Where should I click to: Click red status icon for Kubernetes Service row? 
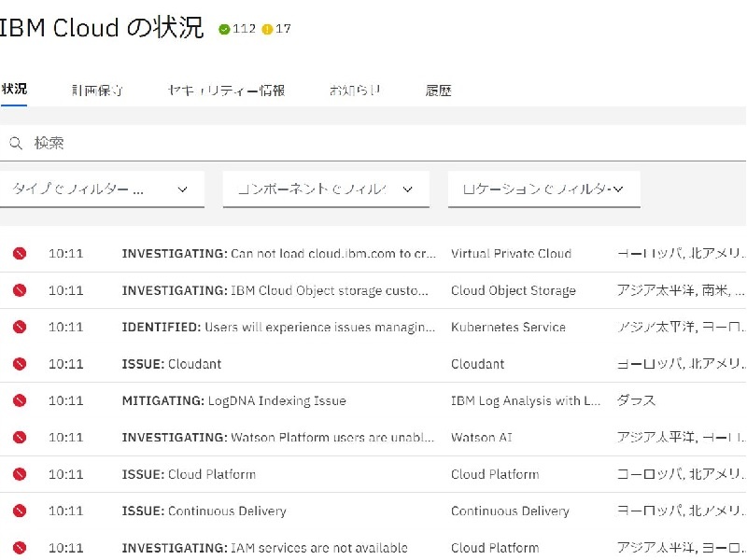coord(19,328)
